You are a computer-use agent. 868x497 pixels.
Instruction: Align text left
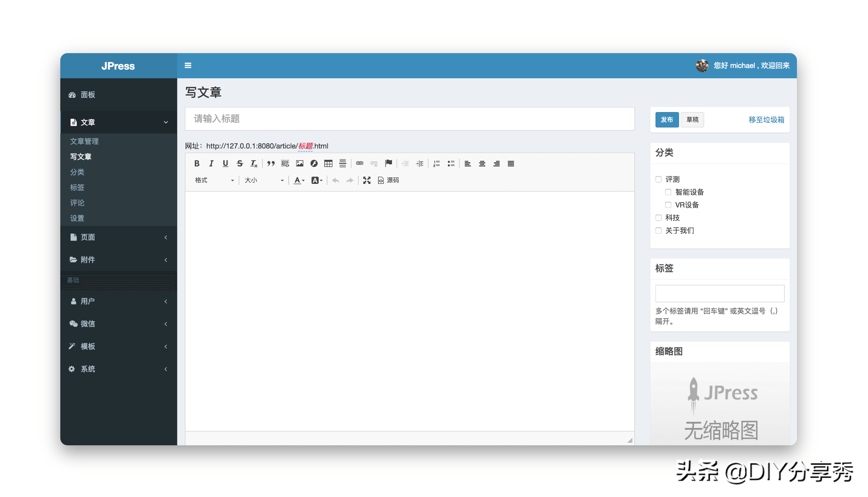[x=467, y=164]
